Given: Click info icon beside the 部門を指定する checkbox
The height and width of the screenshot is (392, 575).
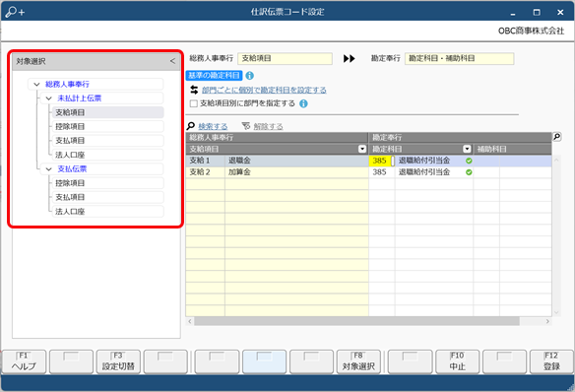Looking at the screenshot, I should tap(303, 103).
